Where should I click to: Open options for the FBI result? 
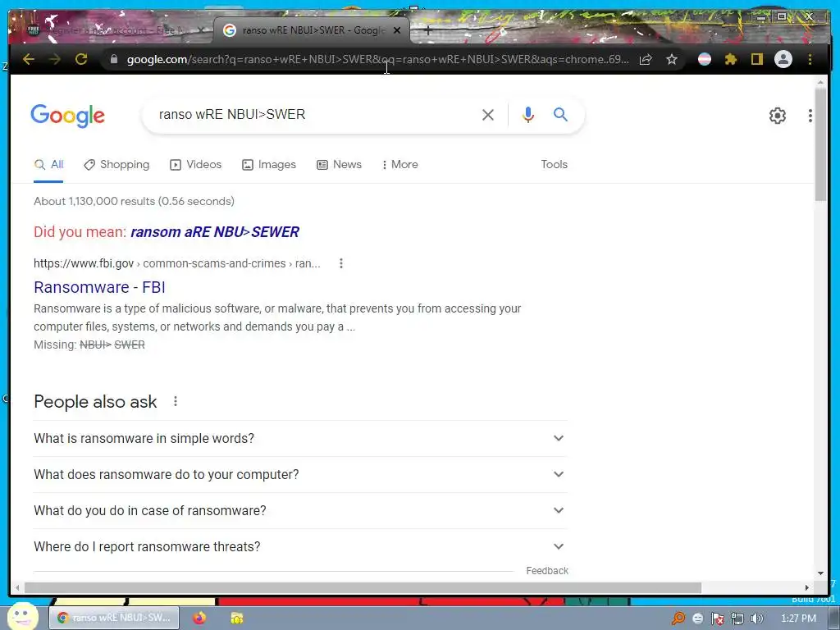(x=341, y=263)
